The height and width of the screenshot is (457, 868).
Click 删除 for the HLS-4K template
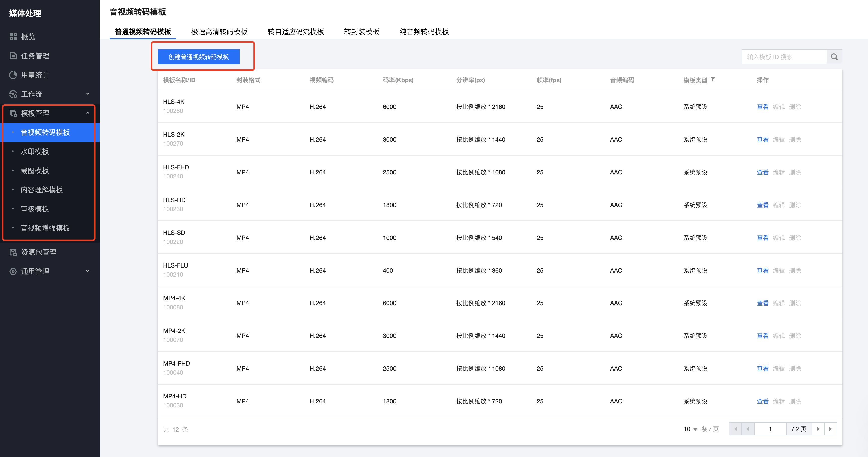795,107
